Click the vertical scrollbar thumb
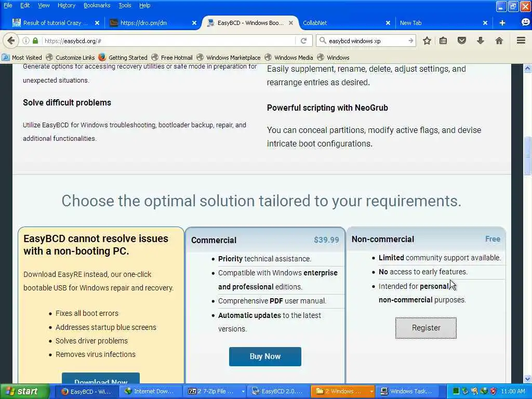 point(528,156)
